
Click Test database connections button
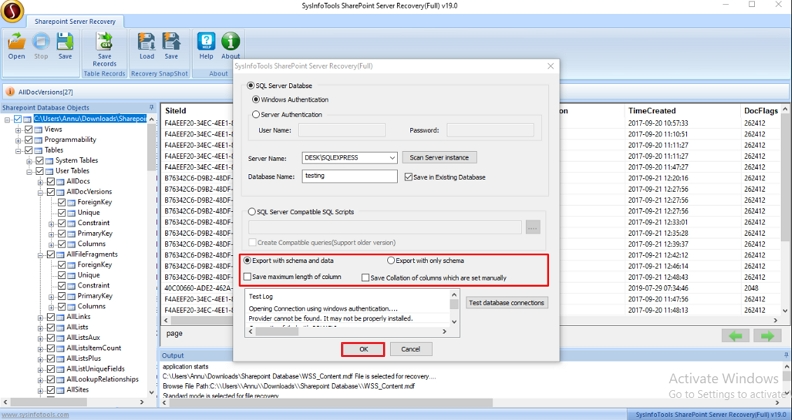(x=506, y=303)
